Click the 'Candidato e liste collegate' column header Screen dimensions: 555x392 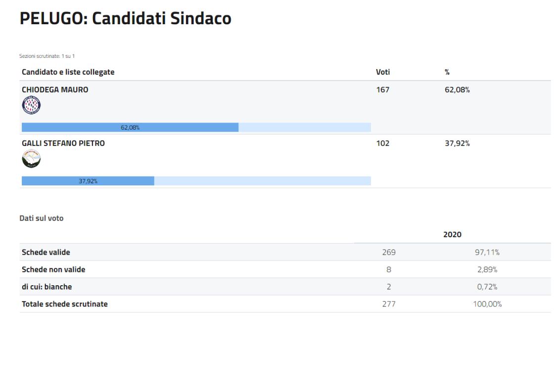pos(68,72)
